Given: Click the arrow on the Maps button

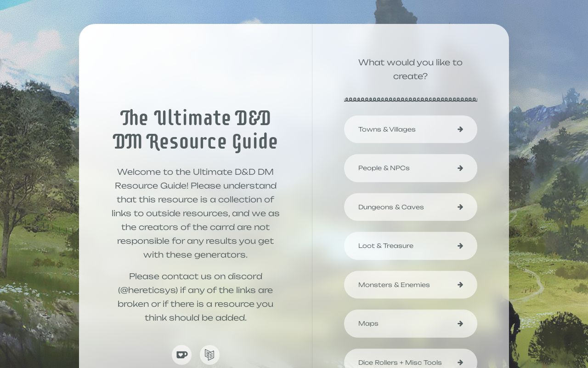Looking at the screenshot, I should click(x=460, y=323).
